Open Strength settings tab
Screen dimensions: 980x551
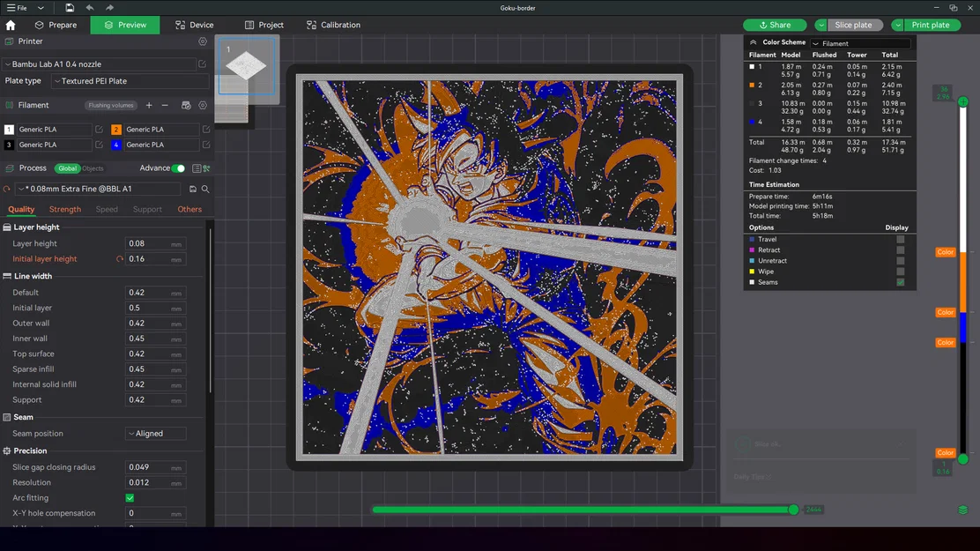[65, 210]
